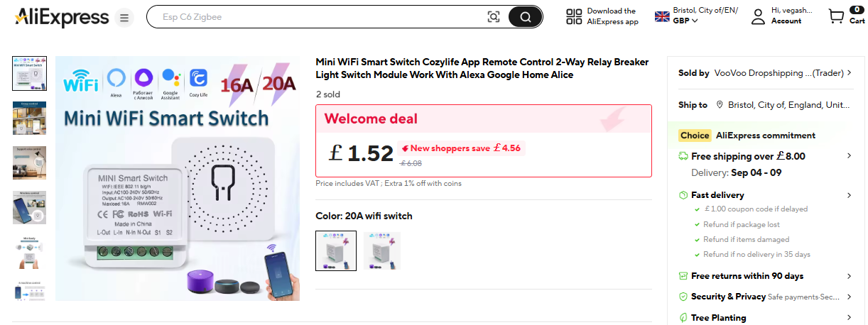Viewport: 868px width, 325px height.
Task: Open Security & Privacy details
Action: pyautogui.click(x=849, y=297)
